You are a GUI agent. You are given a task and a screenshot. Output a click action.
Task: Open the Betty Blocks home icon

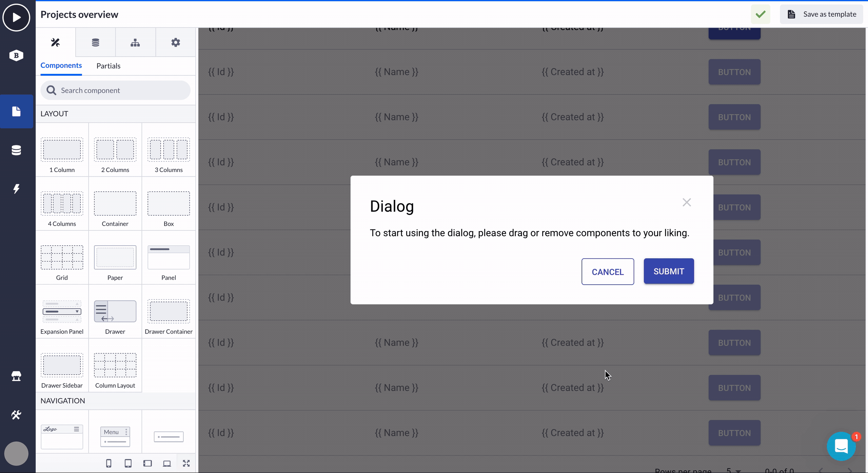click(16, 55)
